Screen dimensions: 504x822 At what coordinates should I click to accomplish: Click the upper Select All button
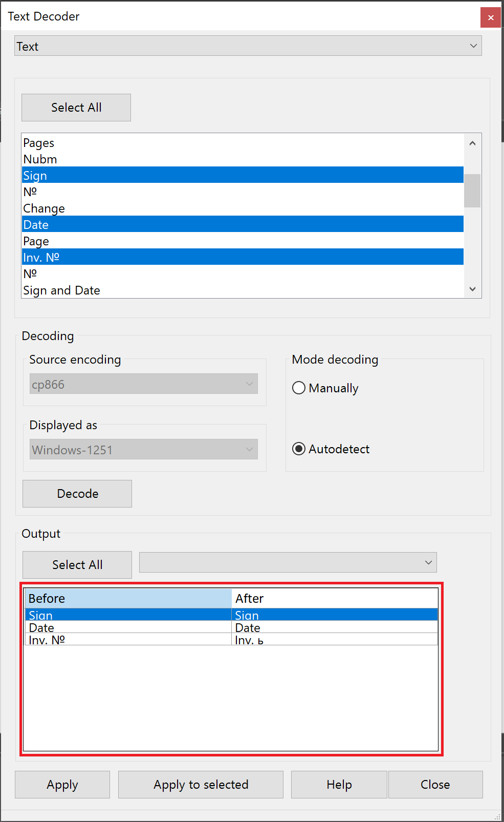pos(76,108)
